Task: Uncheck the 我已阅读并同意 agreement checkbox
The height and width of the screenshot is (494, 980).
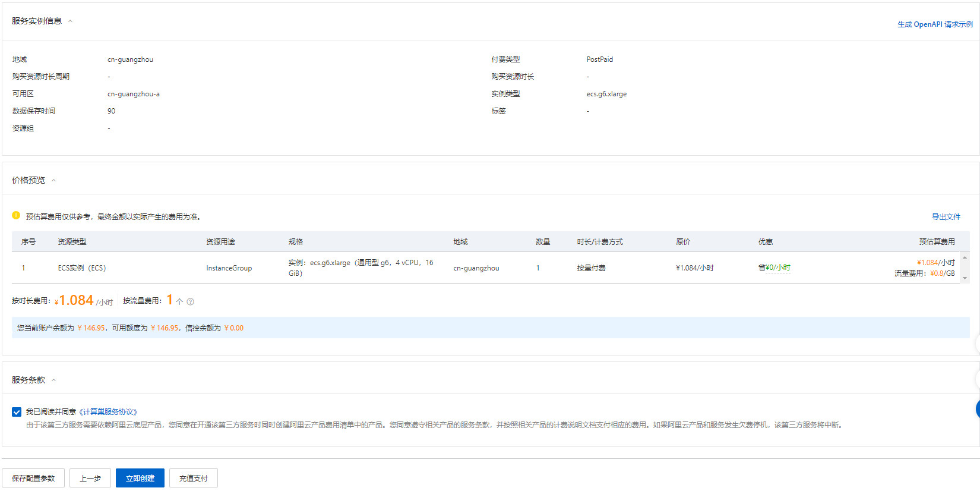Action: (17, 412)
